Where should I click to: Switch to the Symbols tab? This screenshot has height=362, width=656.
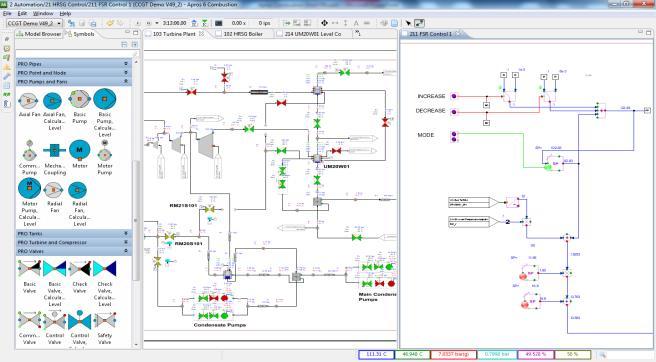tap(80, 34)
